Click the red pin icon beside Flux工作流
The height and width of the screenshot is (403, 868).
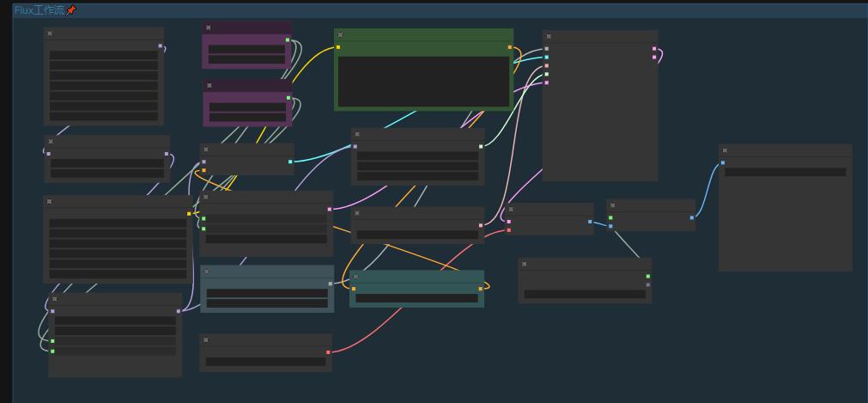click(x=71, y=10)
